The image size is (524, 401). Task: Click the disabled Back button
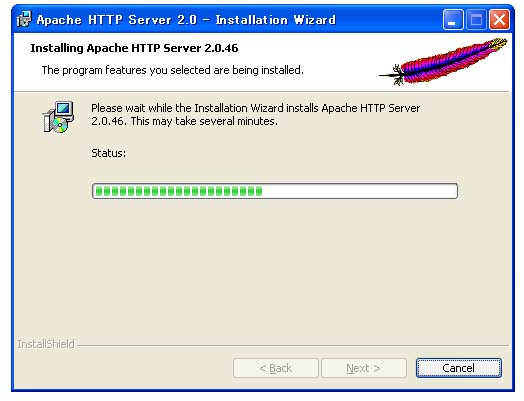[x=276, y=368]
